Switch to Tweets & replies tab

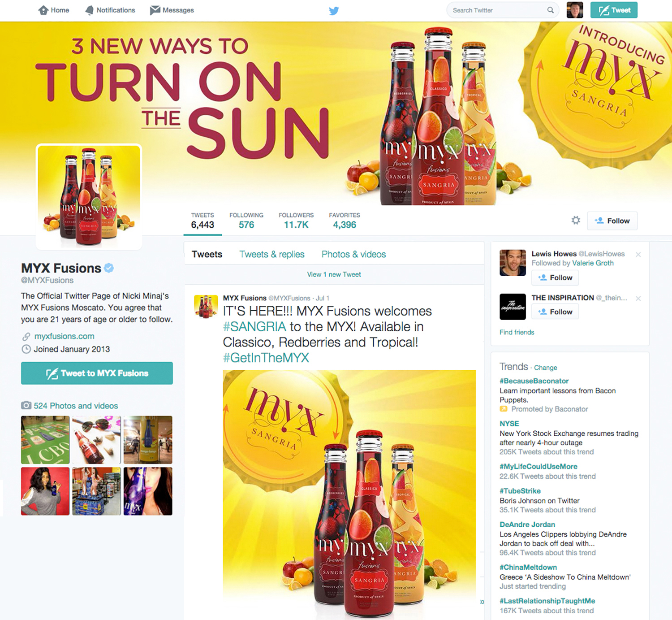pos(272,254)
